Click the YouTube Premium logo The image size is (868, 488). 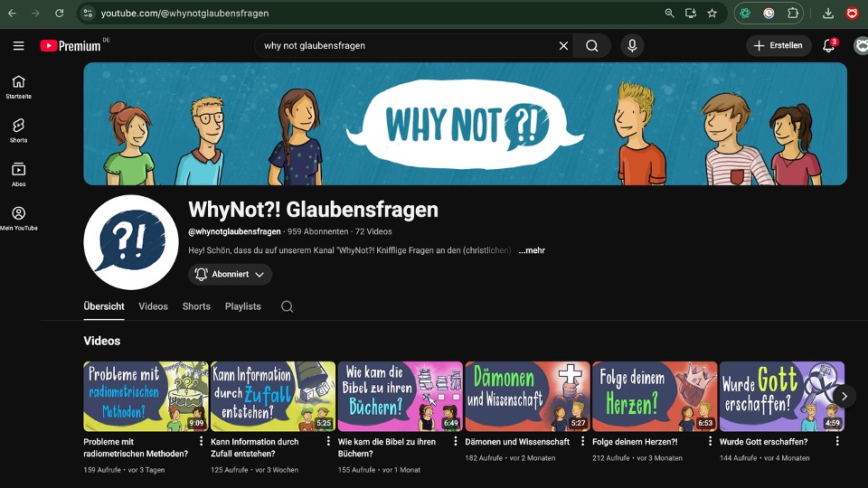71,46
